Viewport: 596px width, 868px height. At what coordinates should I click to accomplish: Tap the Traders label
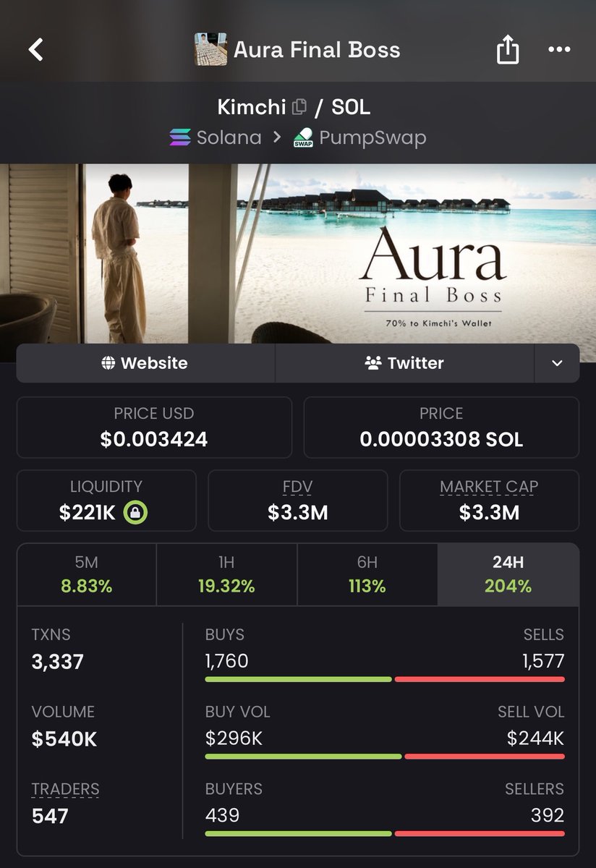[66, 789]
